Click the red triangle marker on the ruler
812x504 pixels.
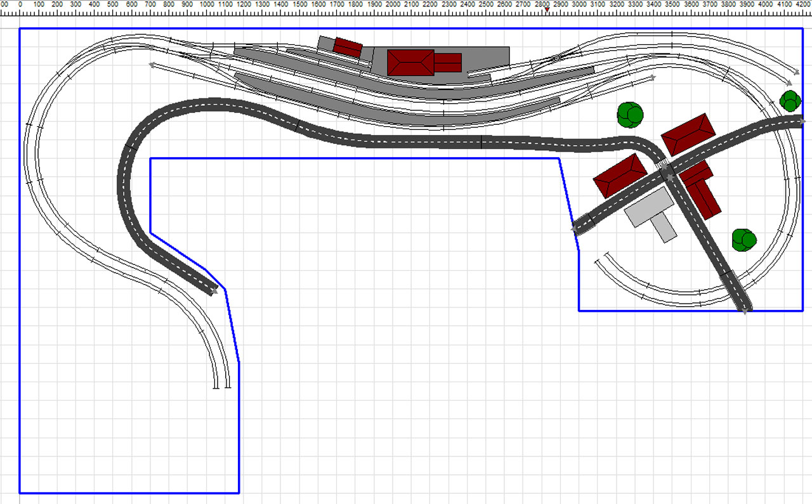coord(547,10)
